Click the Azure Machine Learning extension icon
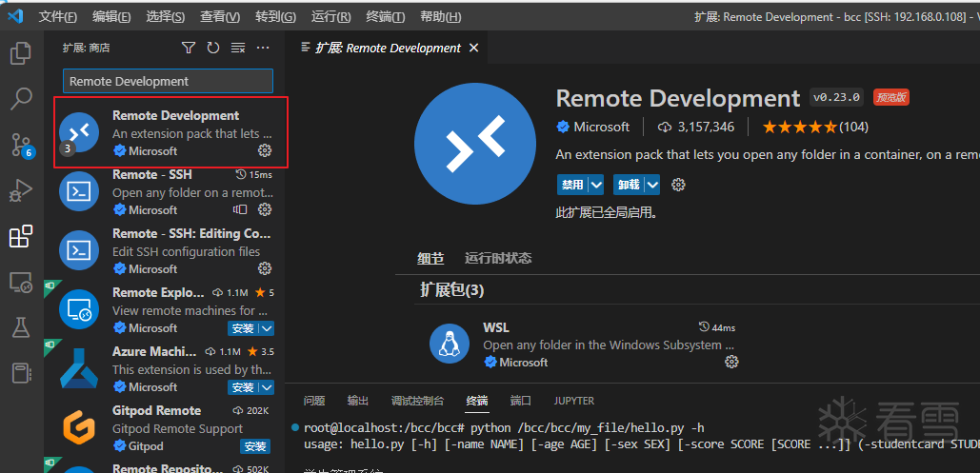980x473 pixels. [79, 368]
